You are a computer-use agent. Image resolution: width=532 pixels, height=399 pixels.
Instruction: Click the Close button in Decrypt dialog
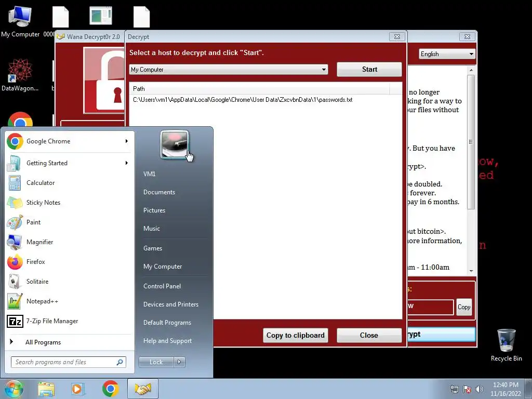(369, 335)
